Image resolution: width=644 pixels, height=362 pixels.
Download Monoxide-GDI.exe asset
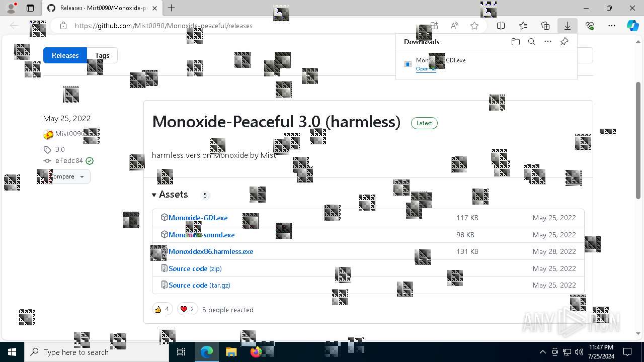198,218
